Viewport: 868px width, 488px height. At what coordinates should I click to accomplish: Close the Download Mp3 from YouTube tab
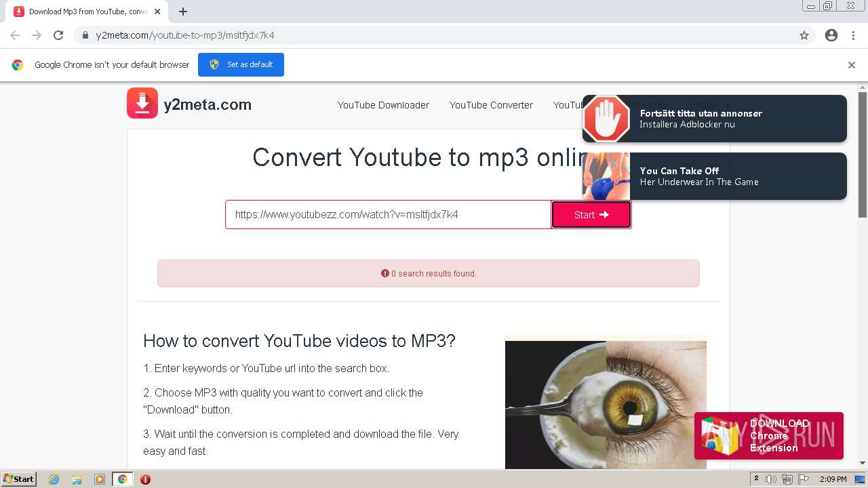pyautogui.click(x=157, y=12)
